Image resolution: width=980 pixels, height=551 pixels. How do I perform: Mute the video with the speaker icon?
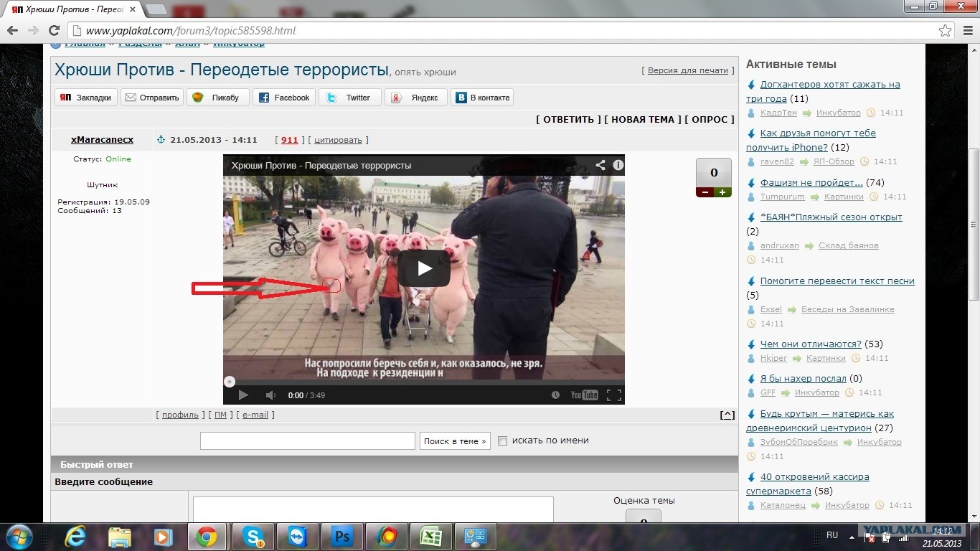coord(270,395)
